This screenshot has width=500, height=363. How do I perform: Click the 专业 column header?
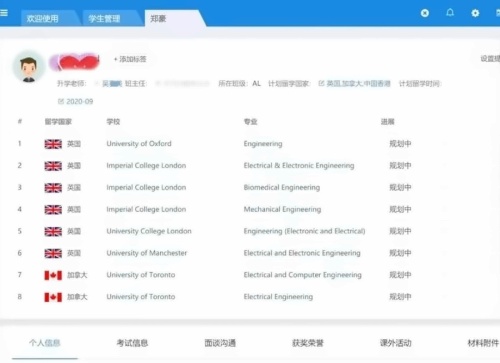[x=250, y=122]
